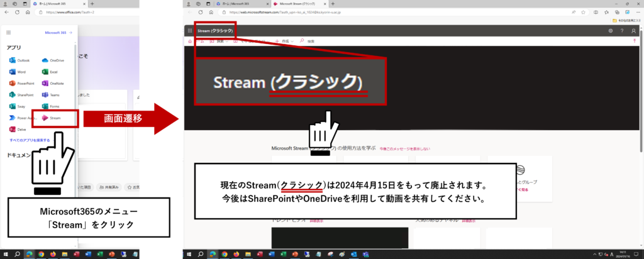Open OneNote in the apps list
The width and height of the screenshot is (644, 259).
tap(53, 84)
